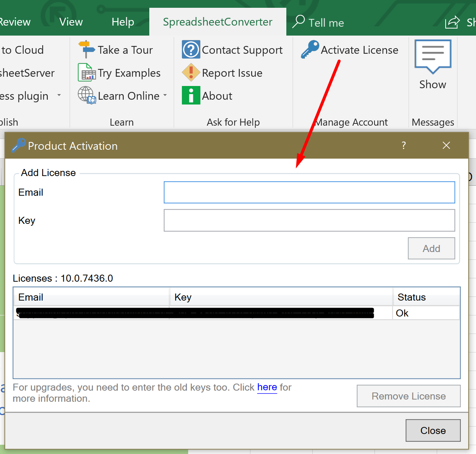Expand the plugin dropdown arrow in Publish group

pyautogui.click(x=59, y=96)
